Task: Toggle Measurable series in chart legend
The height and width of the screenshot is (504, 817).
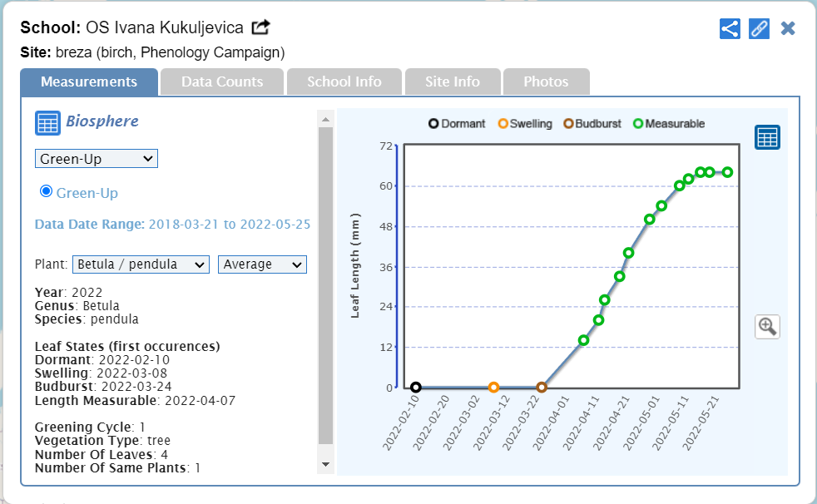Action: click(668, 124)
